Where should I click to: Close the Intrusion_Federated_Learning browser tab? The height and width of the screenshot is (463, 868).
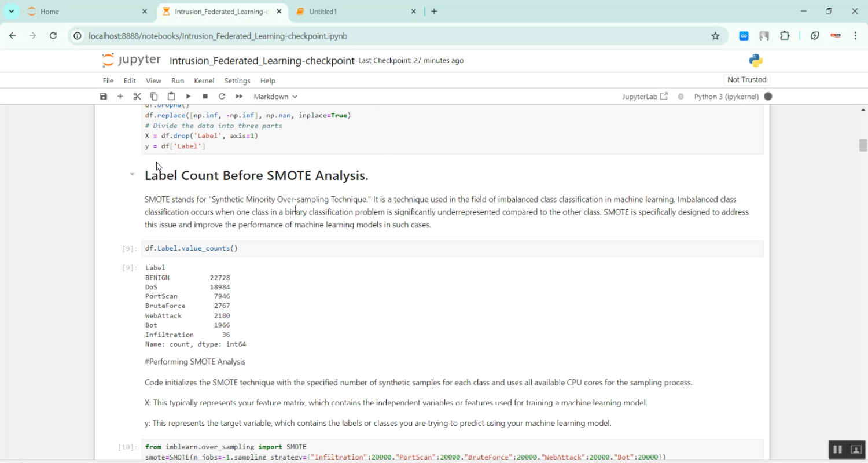[x=279, y=12]
